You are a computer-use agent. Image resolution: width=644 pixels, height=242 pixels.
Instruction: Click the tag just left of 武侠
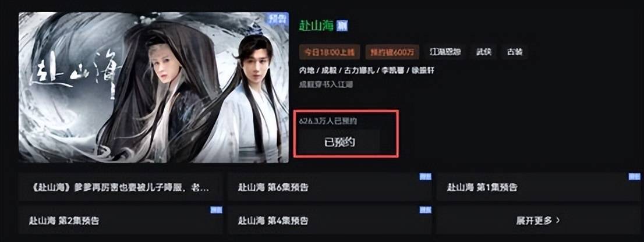(445, 52)
